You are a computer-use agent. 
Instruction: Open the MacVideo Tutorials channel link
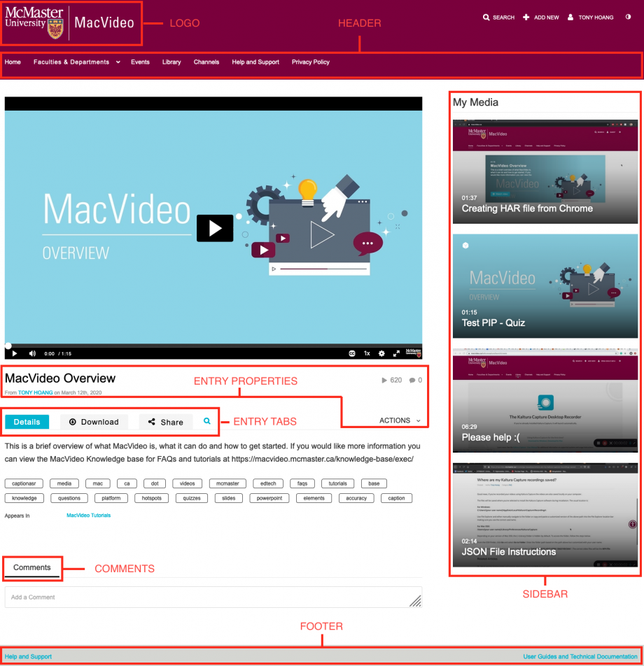pos(88,515)
